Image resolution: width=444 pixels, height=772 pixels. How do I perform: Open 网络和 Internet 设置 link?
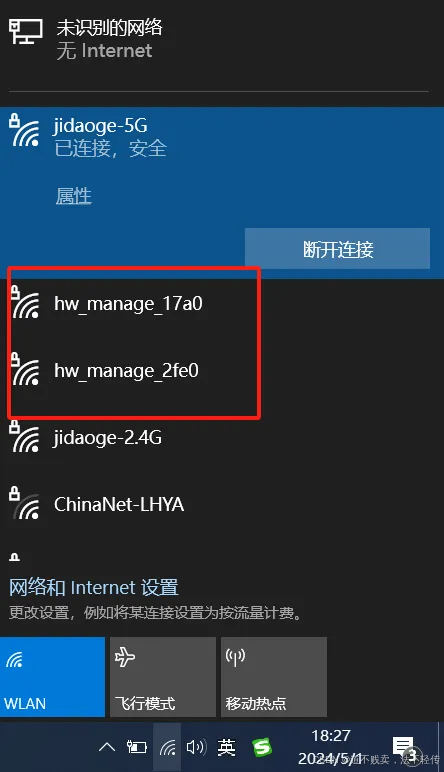coord(94,587)
